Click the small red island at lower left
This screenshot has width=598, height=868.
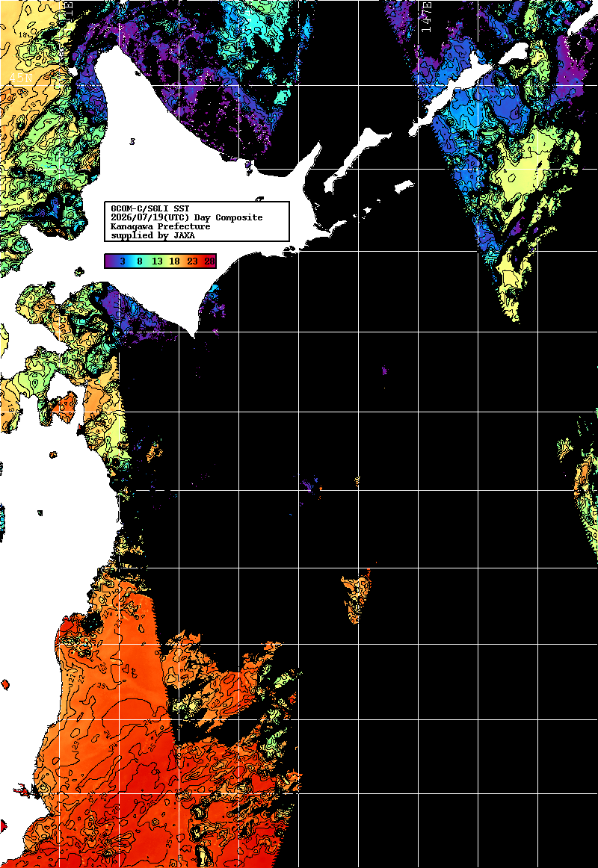[x=23, y=790]
